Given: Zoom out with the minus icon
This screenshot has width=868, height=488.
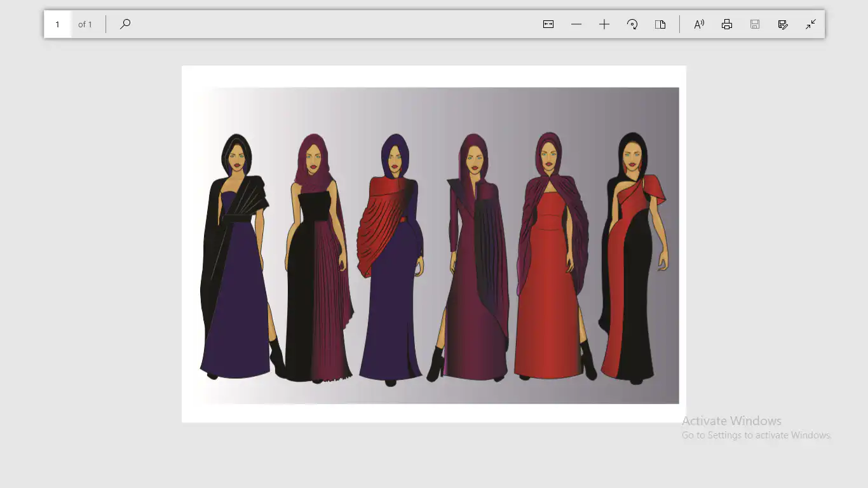Looking at the screenshot, I should (576, 24).
